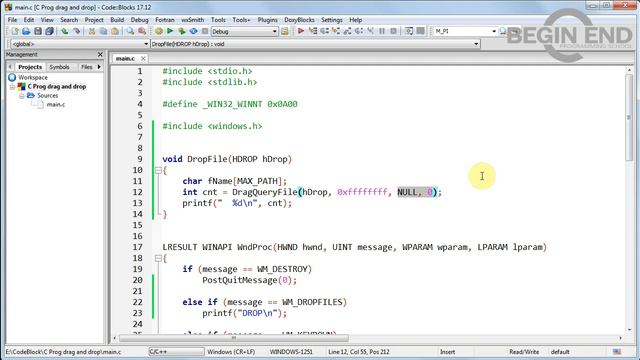Undo the last edit with the toolbar icon
Screen dimensions: 640x360
click(x=64, y=31)
